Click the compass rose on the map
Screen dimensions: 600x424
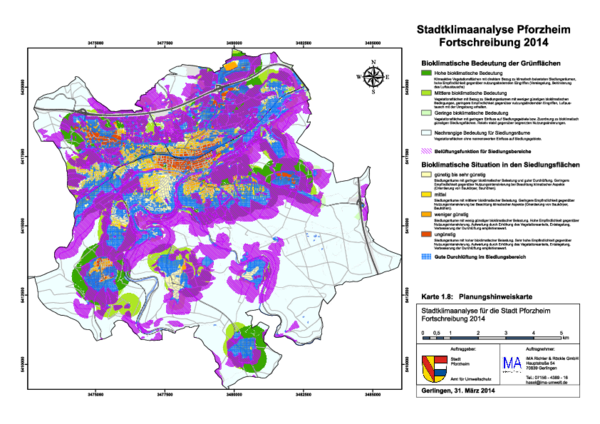(373, 77)
